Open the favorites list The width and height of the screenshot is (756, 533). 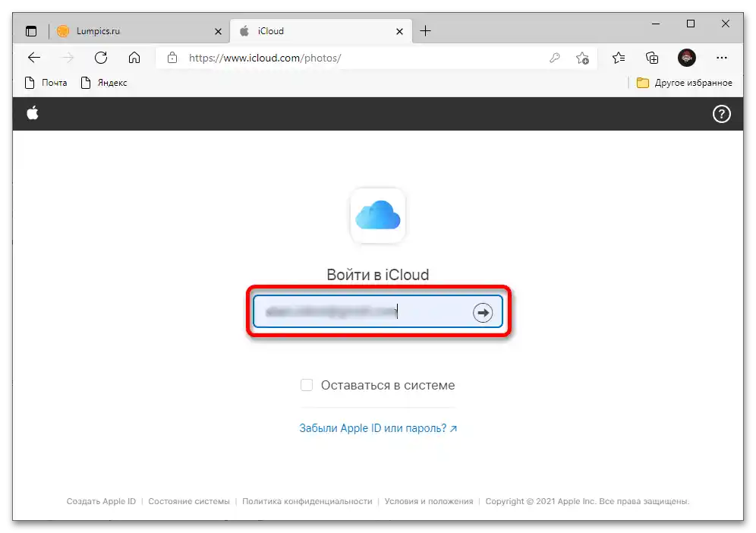pyautogui.click(x=619, y=58)
